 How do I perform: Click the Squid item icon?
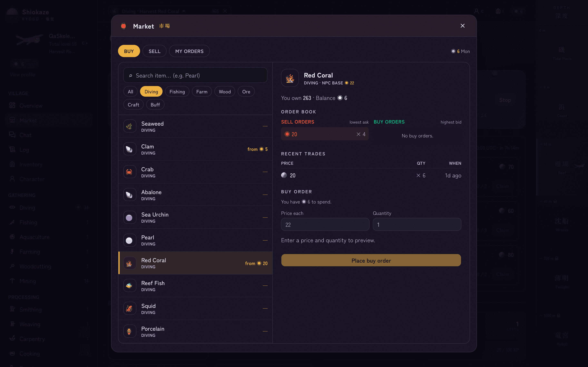pyautogui.click(x=129, y=308)
